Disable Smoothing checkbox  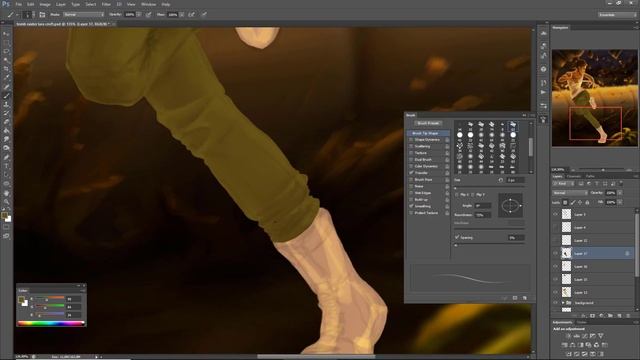(411, 206)
